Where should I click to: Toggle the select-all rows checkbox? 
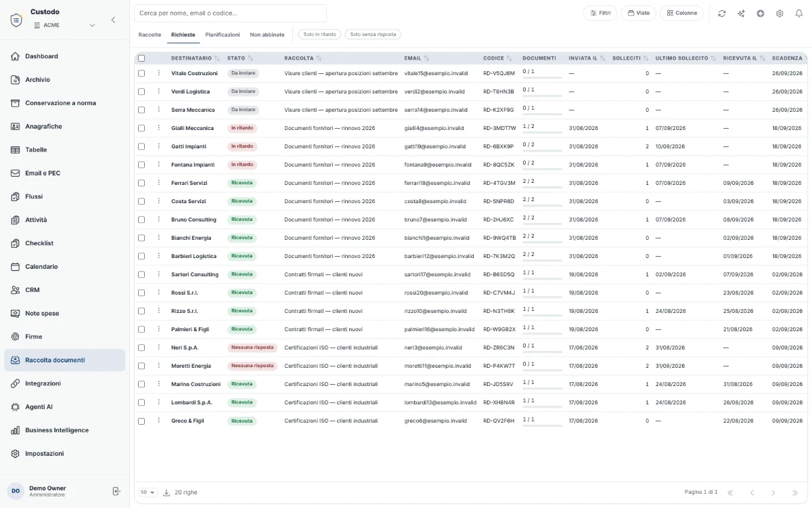(x=141, y=58)
